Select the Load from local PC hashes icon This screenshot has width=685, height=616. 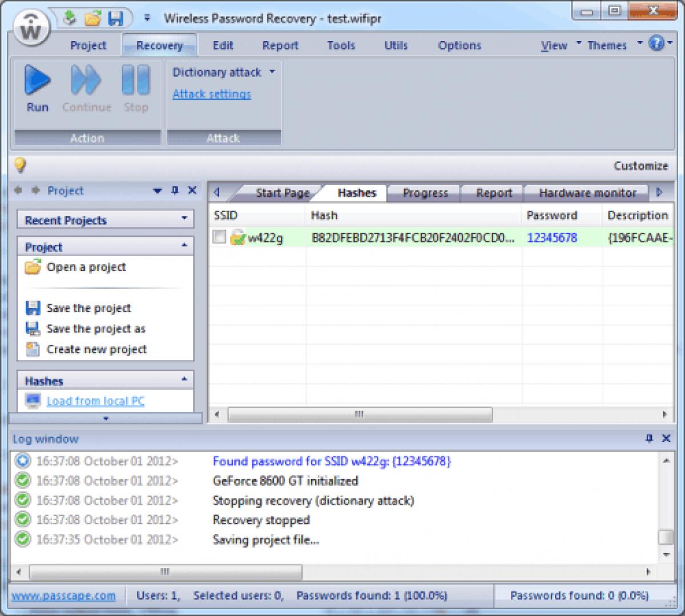pos(33,401)
